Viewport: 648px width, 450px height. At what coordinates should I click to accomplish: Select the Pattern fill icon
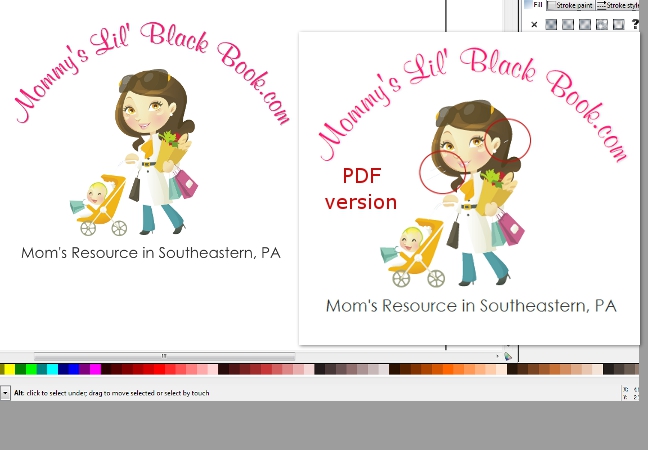[601, 24]
